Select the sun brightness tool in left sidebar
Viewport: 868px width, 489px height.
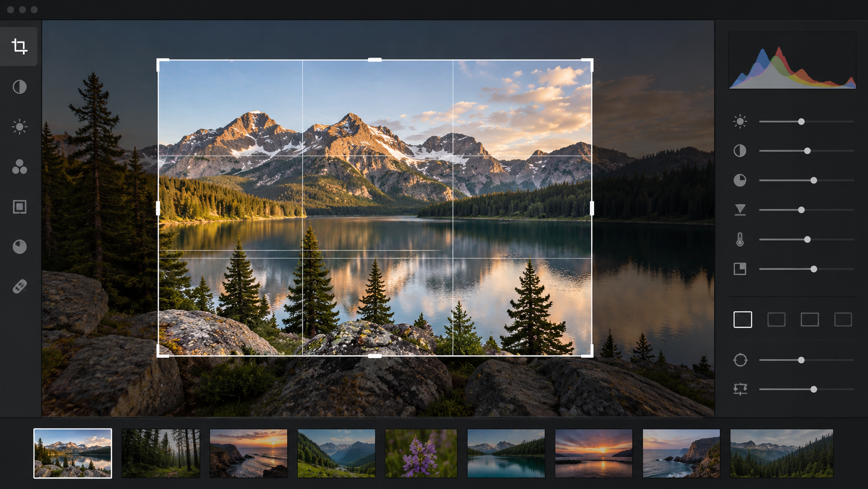[x=20, y=127]
